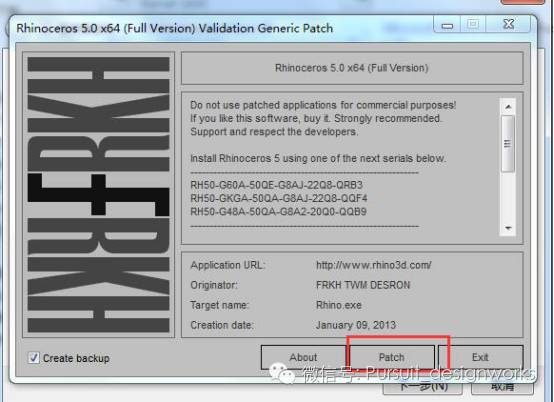Select the serial ending in QQF4
Image resolution: width=554 pixels, height=402 pixels.
click(x=279, y=198)
